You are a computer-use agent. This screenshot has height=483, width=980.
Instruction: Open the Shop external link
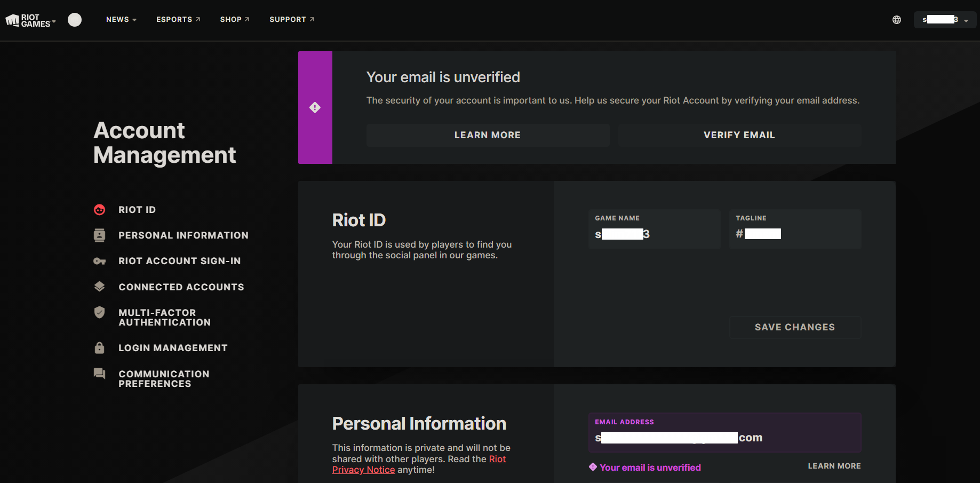point(235,20)
